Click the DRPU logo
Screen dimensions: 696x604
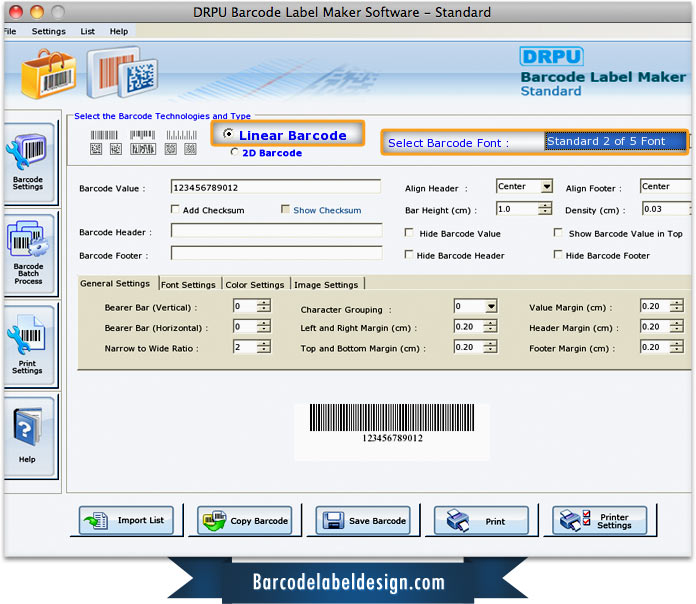[x=551, y=56]
